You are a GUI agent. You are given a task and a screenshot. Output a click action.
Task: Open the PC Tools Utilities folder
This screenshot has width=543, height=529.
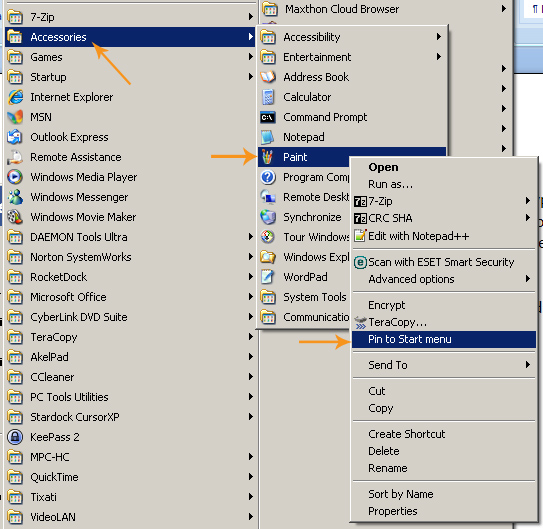[130, 397]
